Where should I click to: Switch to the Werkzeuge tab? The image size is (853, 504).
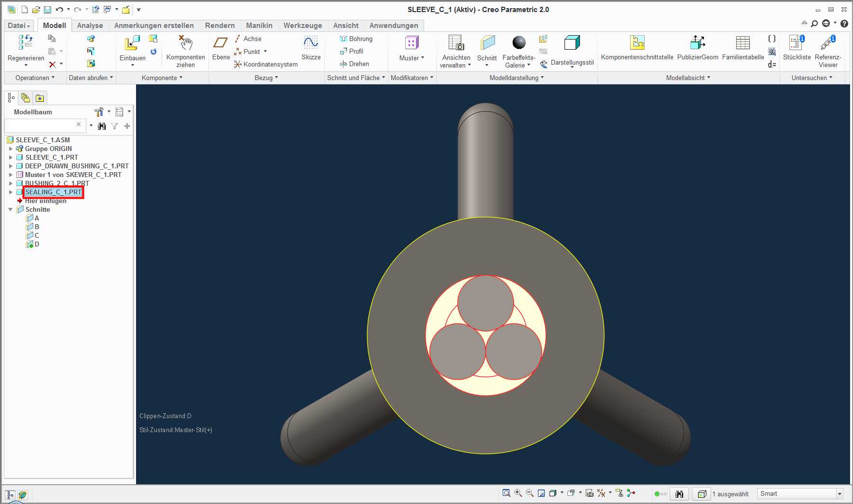point(303,26)
